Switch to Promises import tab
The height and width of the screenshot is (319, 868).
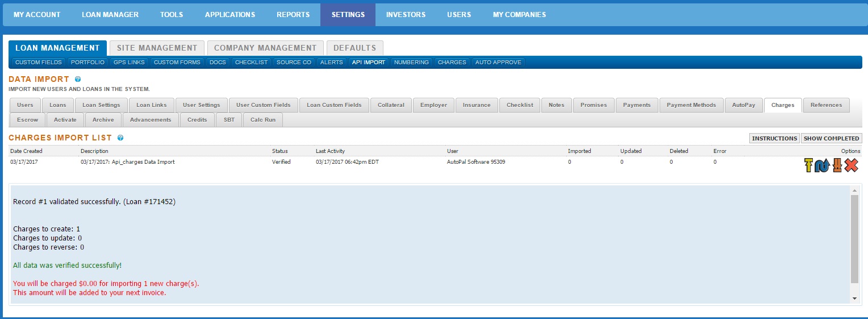point(594,105)
